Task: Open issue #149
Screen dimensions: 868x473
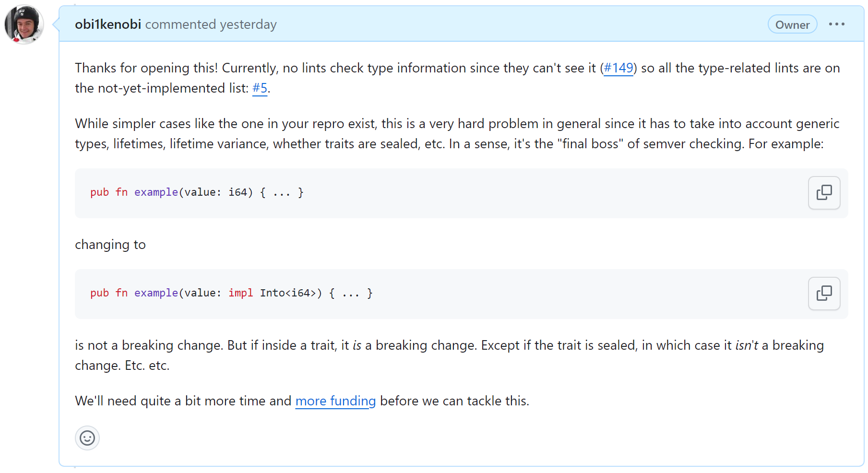Action: [618, 68]
